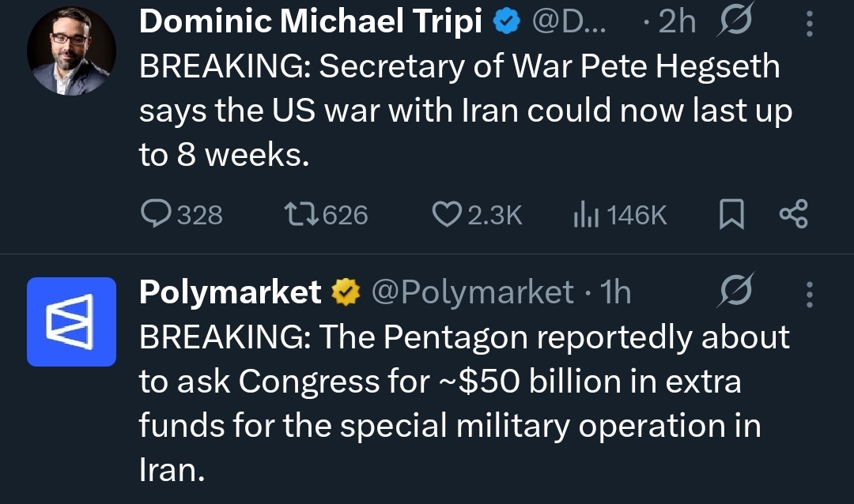
Task: Share the Dominic Michael Tripi tweet
Action: click(793, 214)
